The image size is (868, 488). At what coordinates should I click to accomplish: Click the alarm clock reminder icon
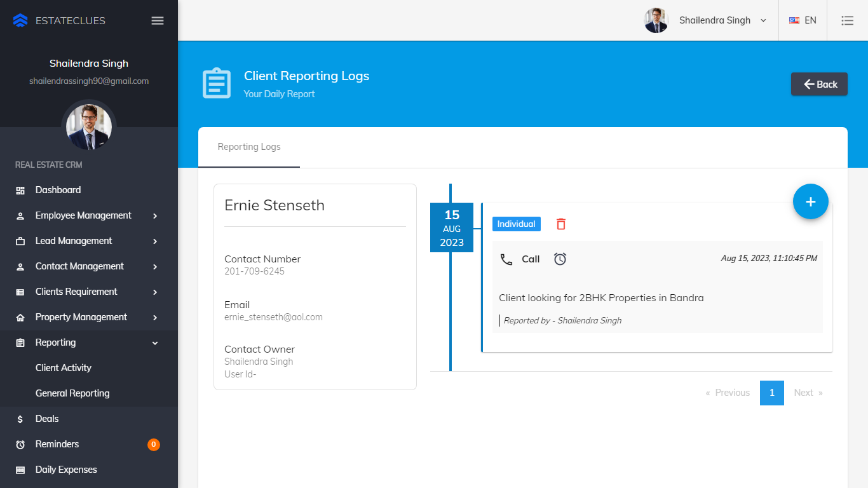click(x=560, y=259)
